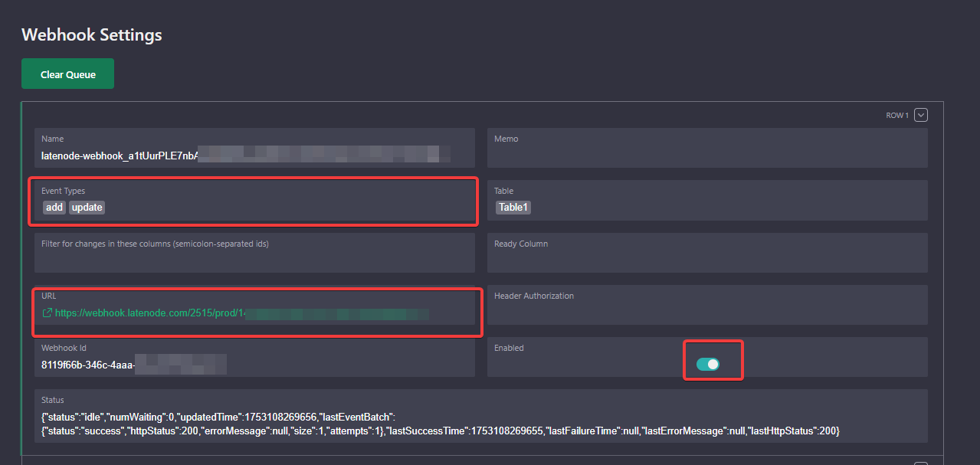Select the 'update' event type tag

87,208
